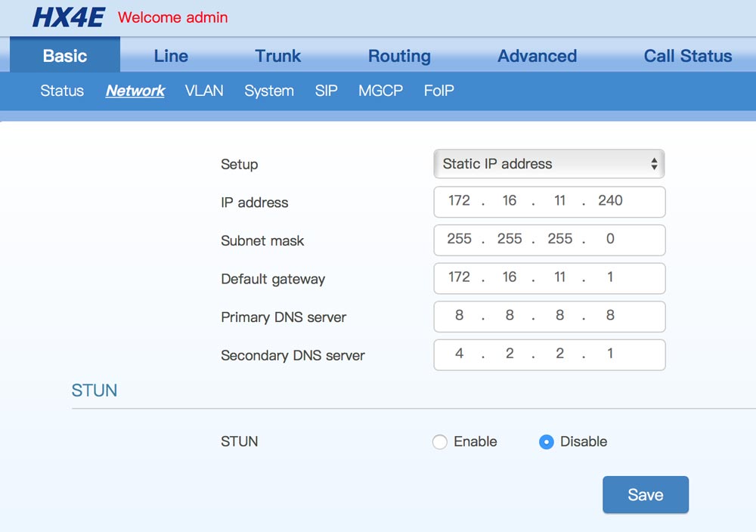Viewport: 756px width, 532px height.
Task: Open the MGCP settings page
Action: tap(380, 91)
